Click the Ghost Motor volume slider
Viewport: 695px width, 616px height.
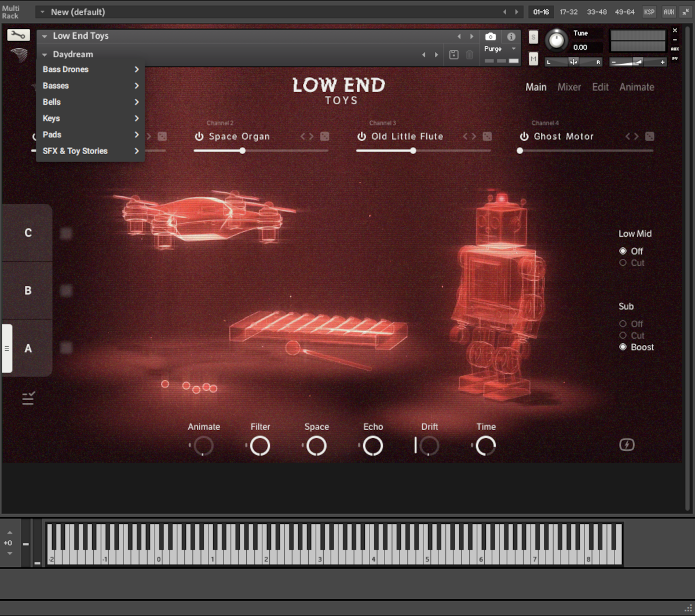tap(585, 151)
